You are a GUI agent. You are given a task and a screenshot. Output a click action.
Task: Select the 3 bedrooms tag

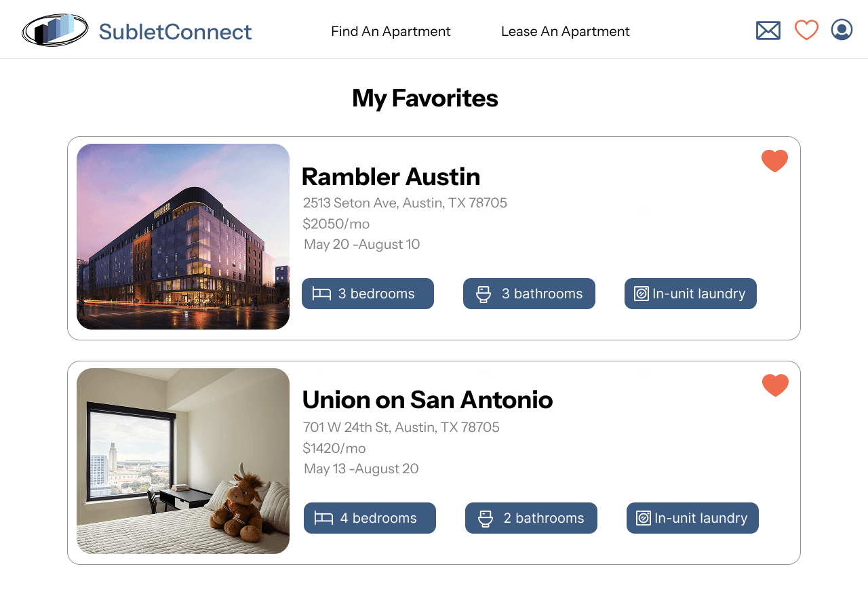tap(368, 294)
